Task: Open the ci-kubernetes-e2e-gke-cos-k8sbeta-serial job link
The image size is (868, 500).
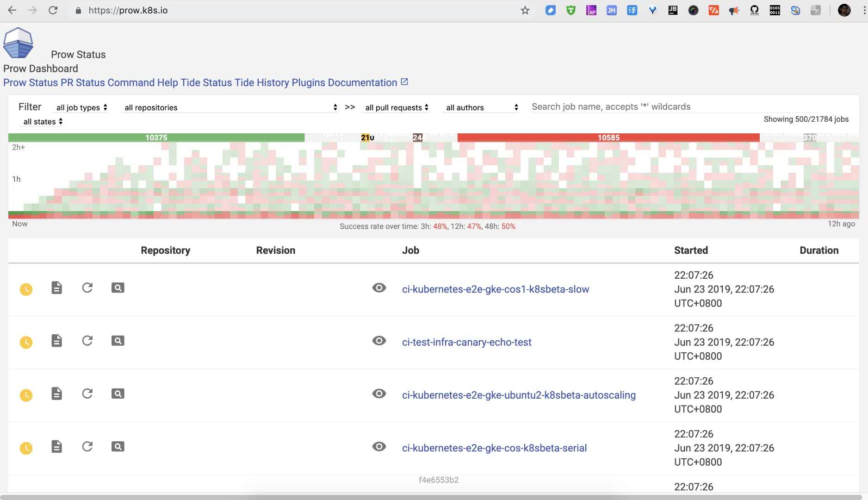Action: click(x=494, y=448)
